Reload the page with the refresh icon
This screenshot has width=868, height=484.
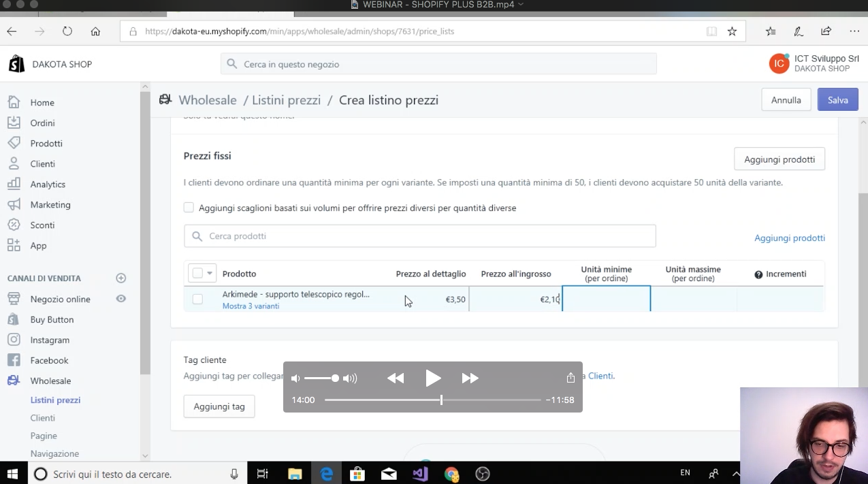tap(67, 31)
